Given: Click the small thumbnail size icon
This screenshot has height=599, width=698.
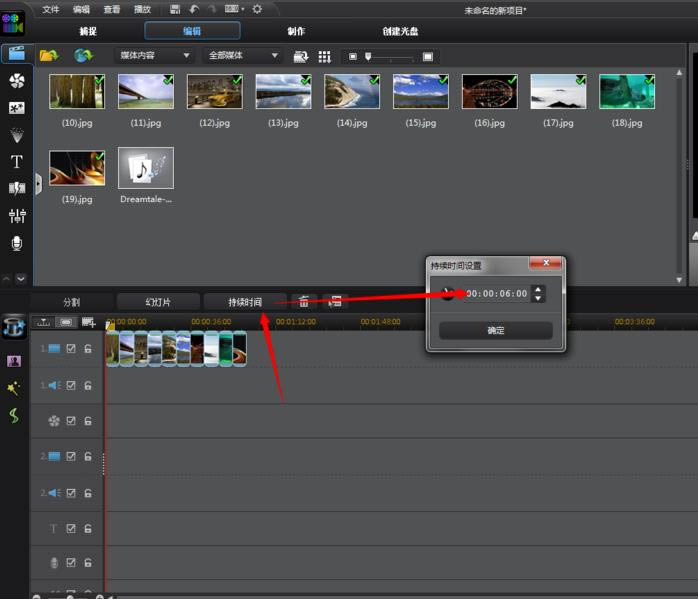Looking at the screenshot, I should click(x=353, y=57).
